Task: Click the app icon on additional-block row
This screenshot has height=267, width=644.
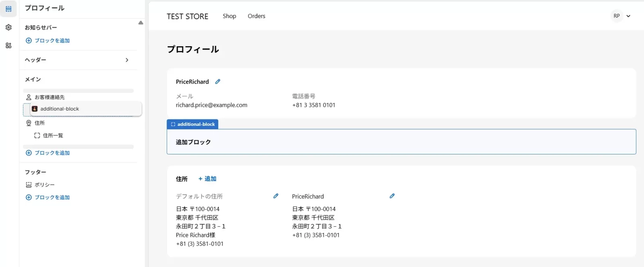Action: click(35, 109)
